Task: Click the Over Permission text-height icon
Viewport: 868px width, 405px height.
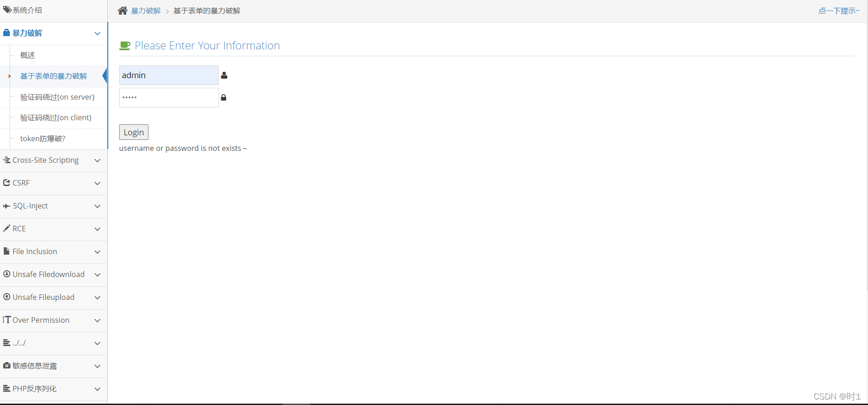Action: pos(6,320)
